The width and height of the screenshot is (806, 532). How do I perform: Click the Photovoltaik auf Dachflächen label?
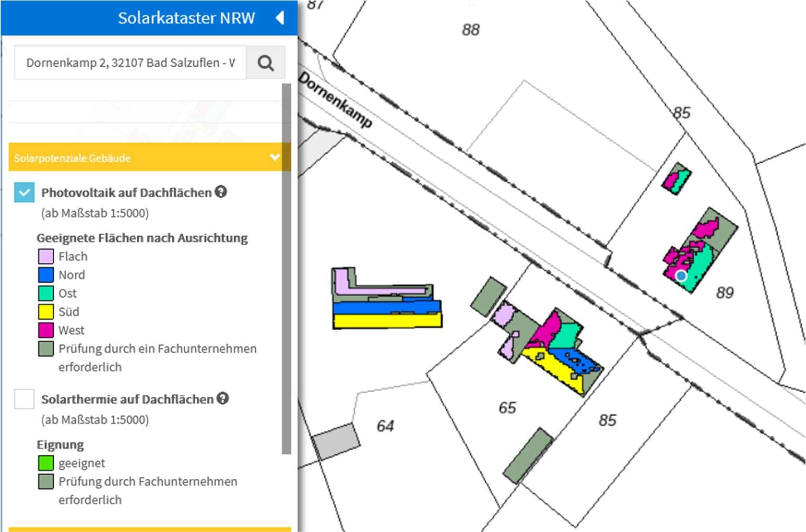[126, 192]
